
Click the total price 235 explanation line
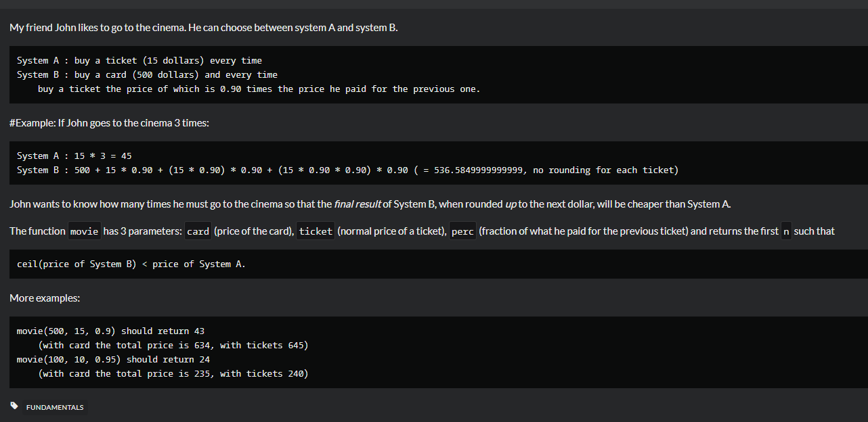pyautogui.click(x=173, y=373)
